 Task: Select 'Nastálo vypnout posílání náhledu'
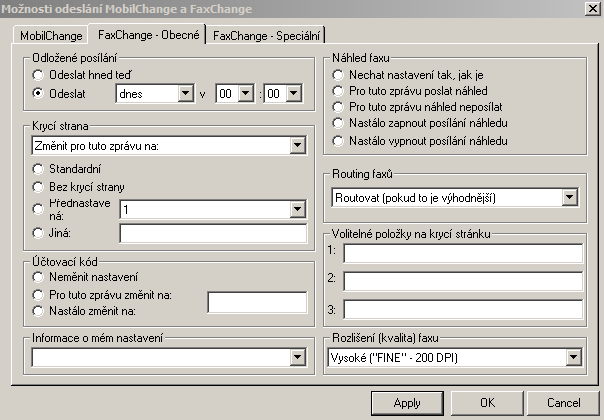point(338,141)
